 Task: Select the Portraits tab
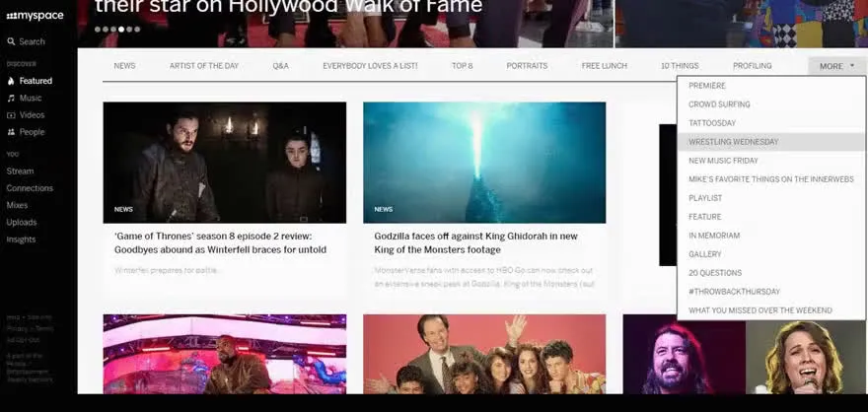click(x=527, y=66)
